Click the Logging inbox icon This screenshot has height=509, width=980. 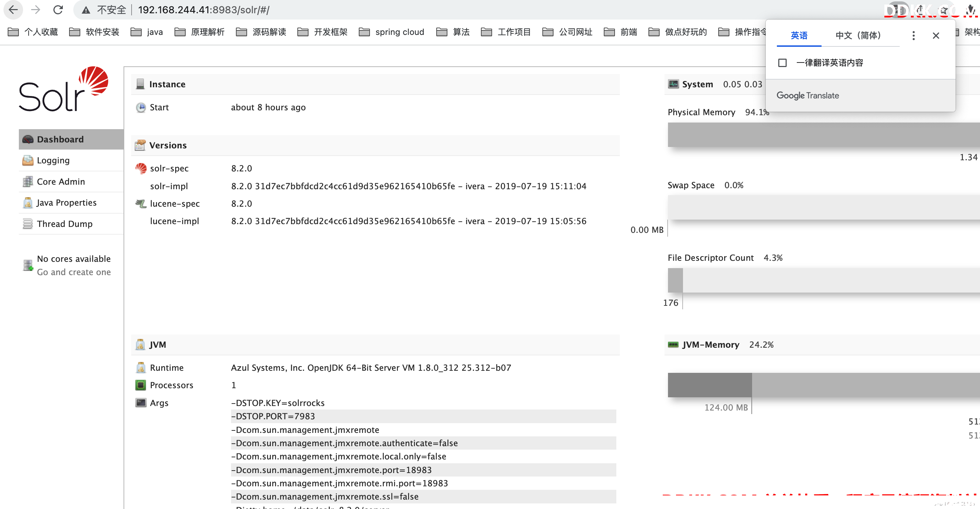[28, 161]
